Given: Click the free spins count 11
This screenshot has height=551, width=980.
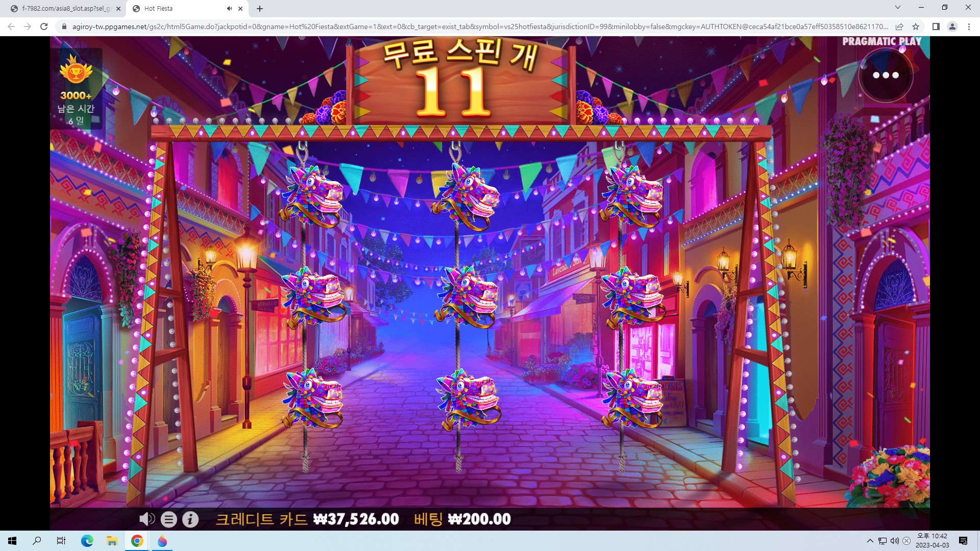Looking at the screenshot, I should coord(453,92).
